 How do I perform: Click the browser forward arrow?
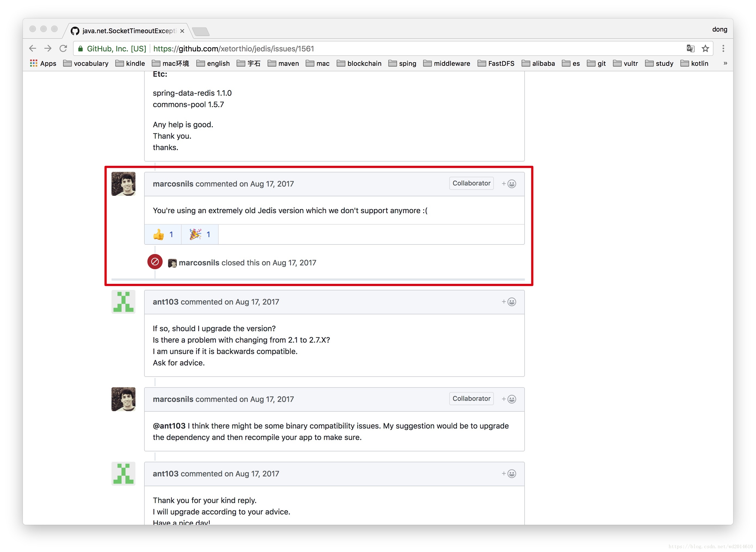coord(48,48)
